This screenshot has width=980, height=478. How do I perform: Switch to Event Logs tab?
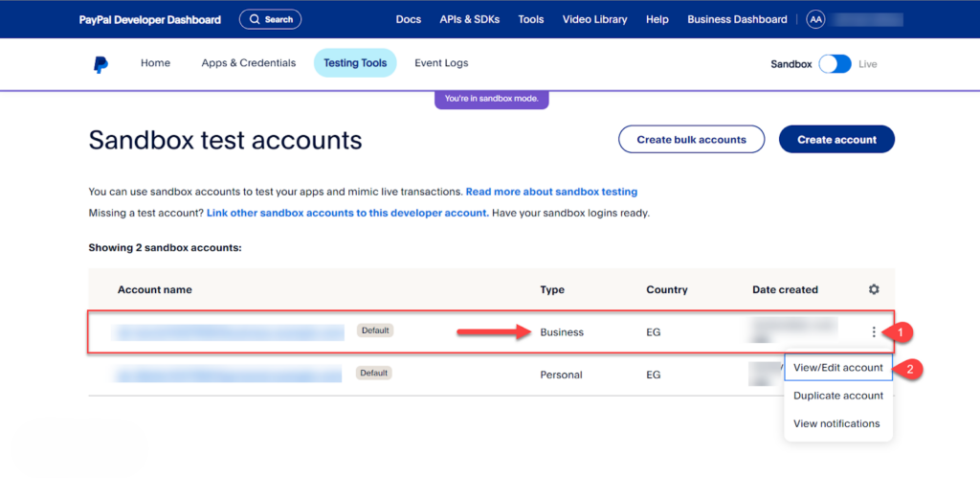[441, 63]
